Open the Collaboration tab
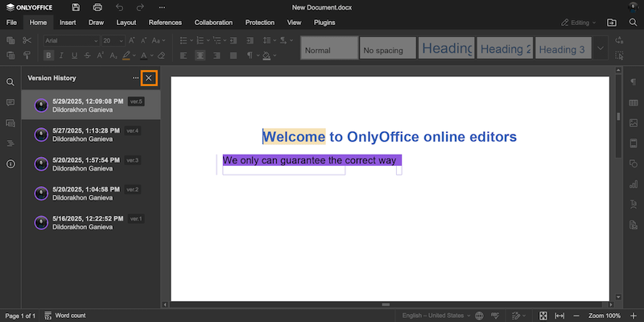644x322 pixels. coord(213,23)
